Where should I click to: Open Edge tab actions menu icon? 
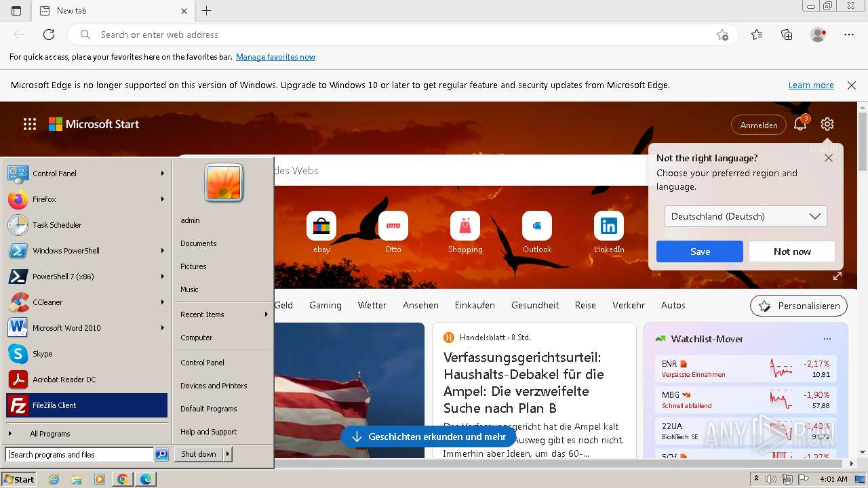(x=16, y=11)
